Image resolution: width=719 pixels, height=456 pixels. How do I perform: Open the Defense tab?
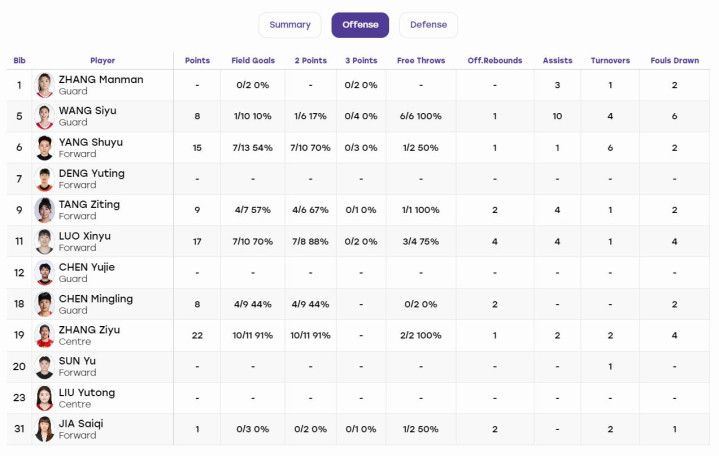(x=428, y=25)
